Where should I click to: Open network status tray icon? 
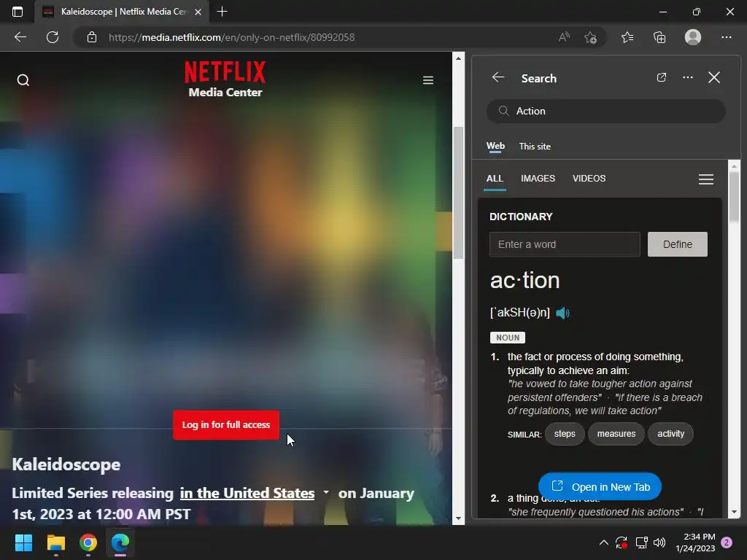641,542
